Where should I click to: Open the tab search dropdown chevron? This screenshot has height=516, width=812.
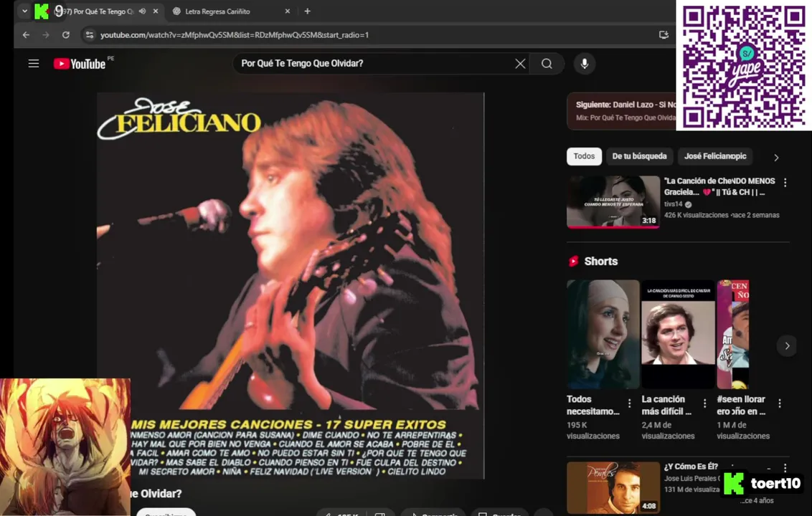click(x=24, y=11)
